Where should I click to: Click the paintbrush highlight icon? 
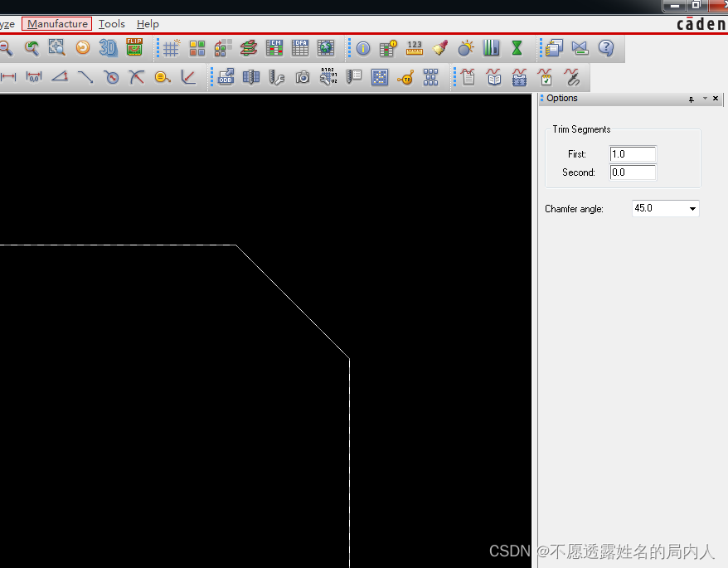(440, 47)
